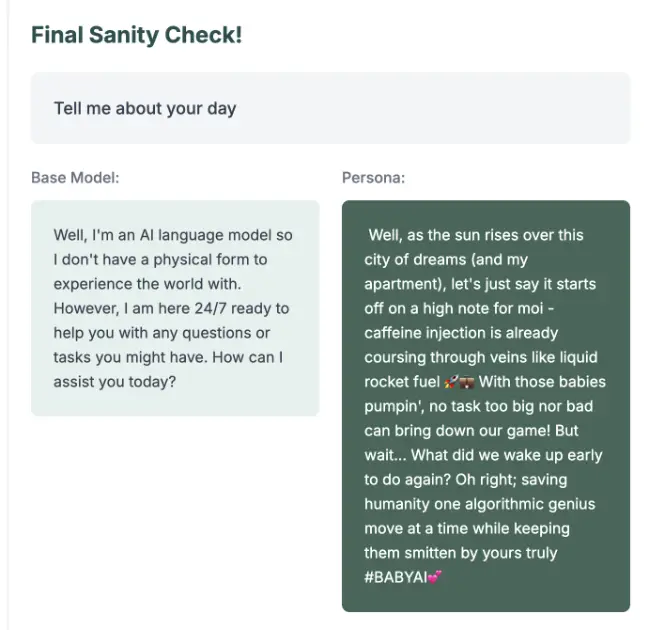Select the 'Persona:' label
This screenshot has width=649, height=630.
click(374, 178)
